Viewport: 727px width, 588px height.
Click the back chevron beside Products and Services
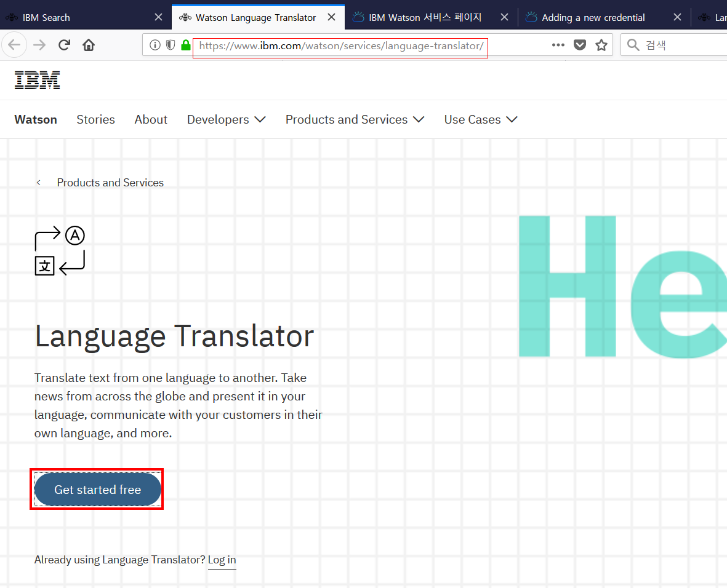[x=39, y=183]
